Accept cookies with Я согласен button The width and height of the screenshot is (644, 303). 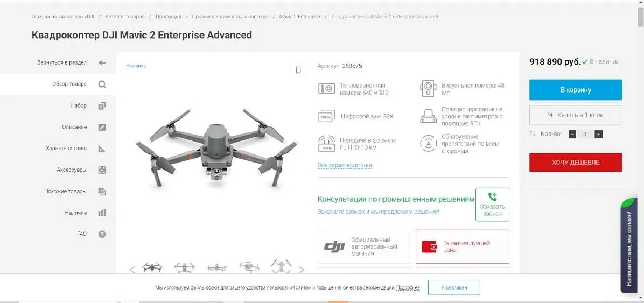(454, 287)
